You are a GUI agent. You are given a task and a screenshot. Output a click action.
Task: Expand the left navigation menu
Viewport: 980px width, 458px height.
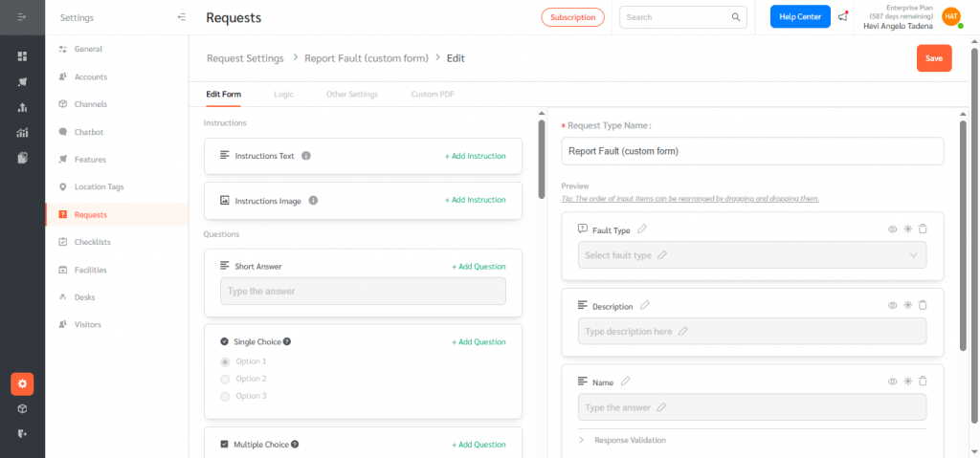click(x=22, y=17)
